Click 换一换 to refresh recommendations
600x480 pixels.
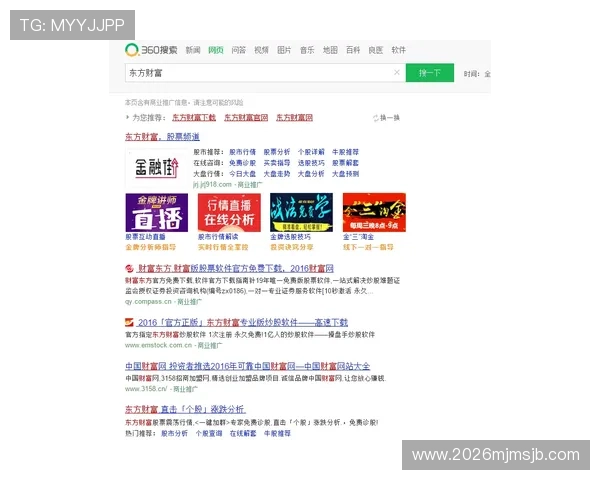pos(390,118)
